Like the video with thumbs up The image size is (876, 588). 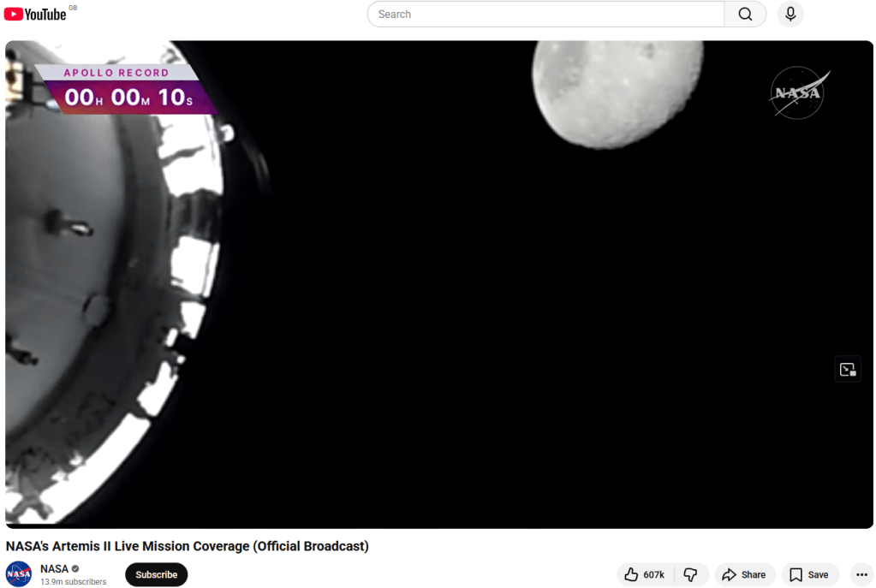coord(646,575)
